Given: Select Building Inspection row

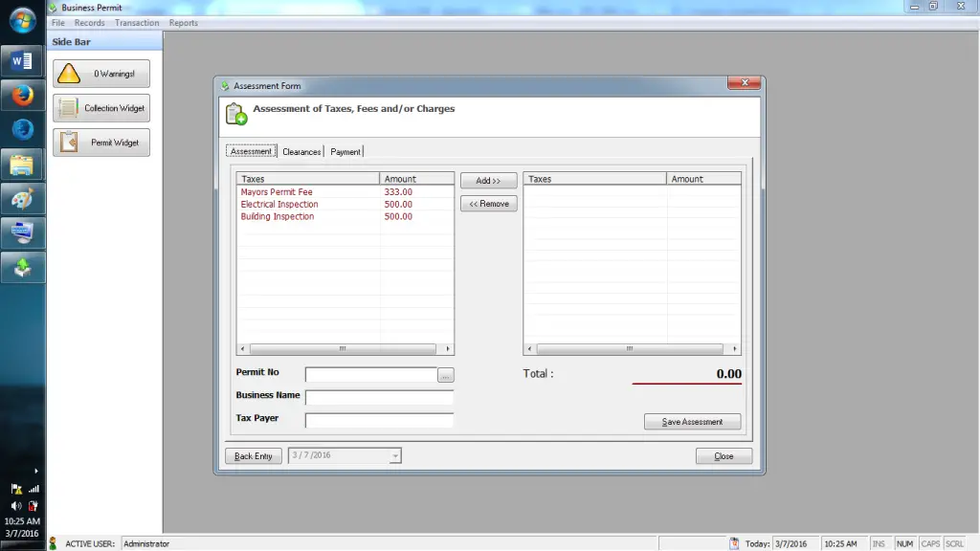Looking at the screenshot, I should [x=345, y=216].
